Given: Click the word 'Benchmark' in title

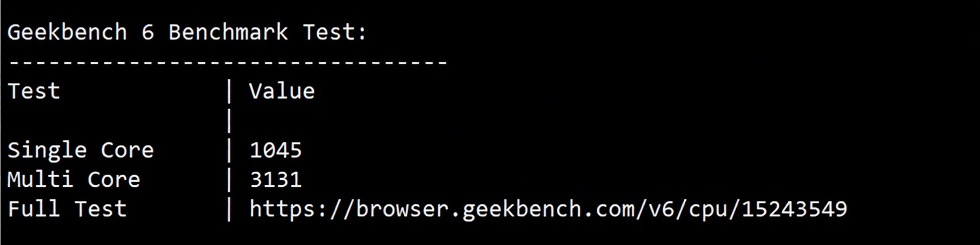Looking at the screenshot, I should pyautogui.click(x=228, y=33).
